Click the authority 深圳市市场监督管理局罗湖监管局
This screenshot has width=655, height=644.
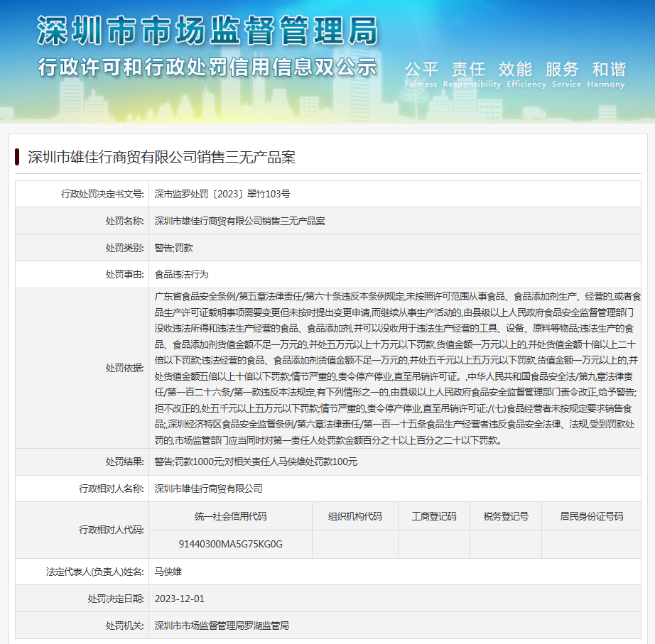pos(222,626)
